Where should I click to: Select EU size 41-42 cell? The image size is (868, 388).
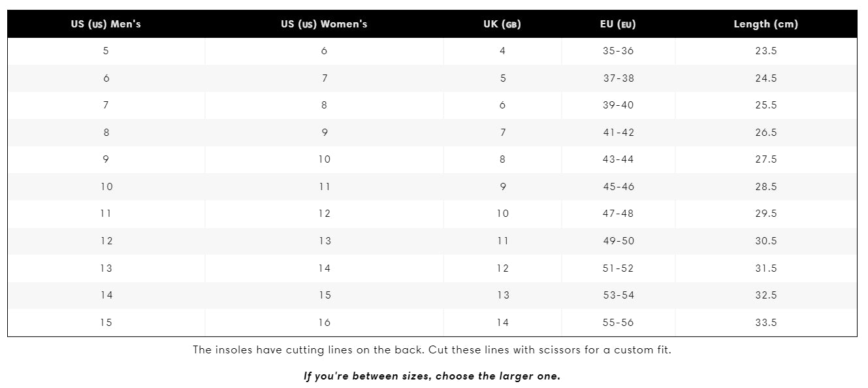click(618, 133)
